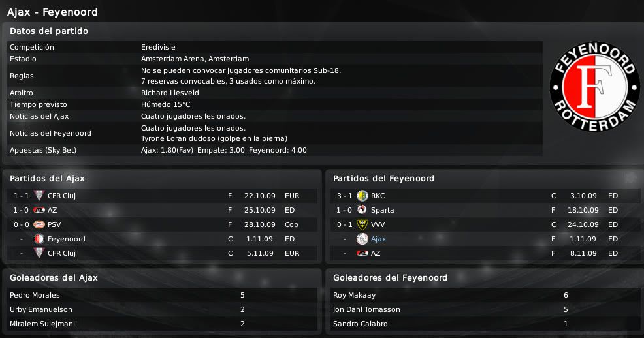Click the Amsterdam Arena stadium entry
644x338 pixels.
[x=195, y=59]
